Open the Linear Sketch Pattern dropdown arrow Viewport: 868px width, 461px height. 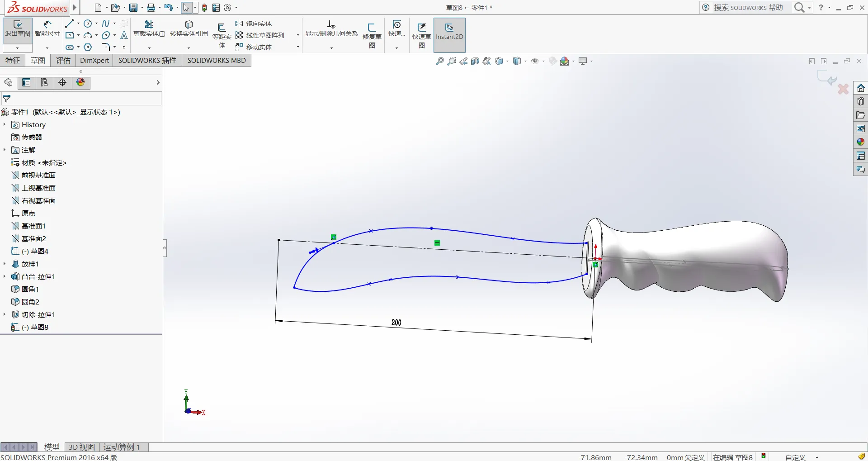[298, 35]
